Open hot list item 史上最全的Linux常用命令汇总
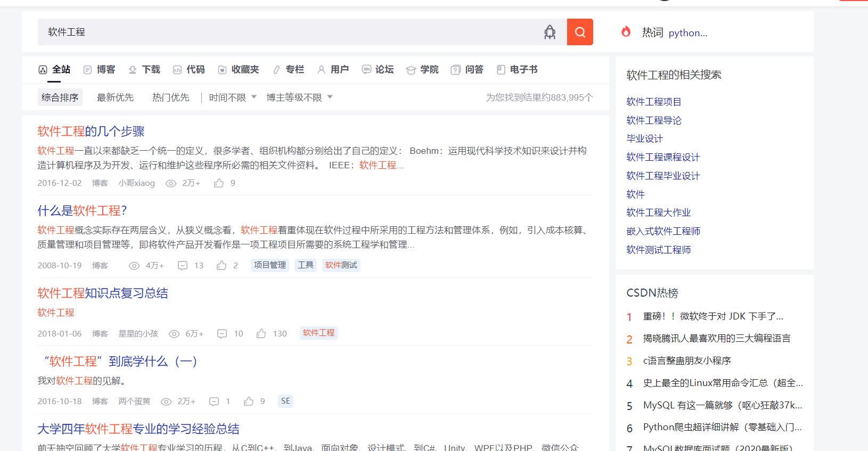Screen dimensions: 868x451 723,383
